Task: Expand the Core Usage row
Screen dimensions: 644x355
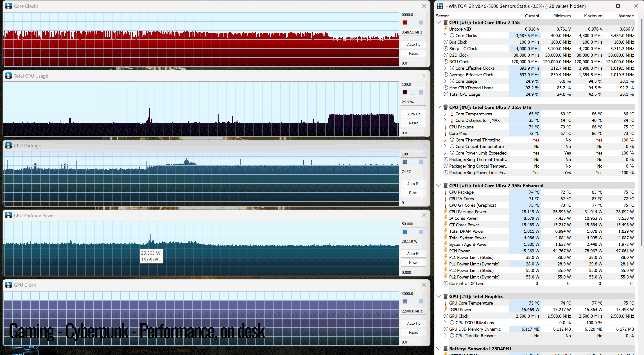Action: [445, 81]
